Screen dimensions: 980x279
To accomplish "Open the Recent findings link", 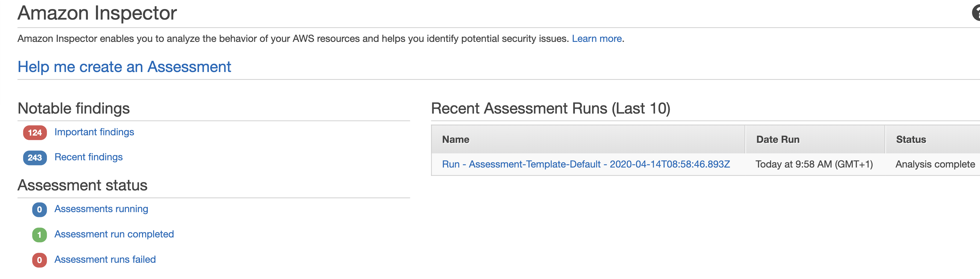I will [x=89, y=157].
